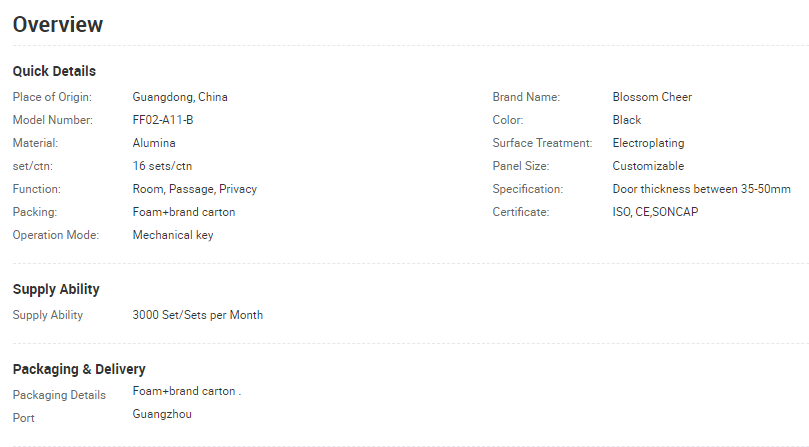Select the Guangdong, China origin value
The width and height of the screenshot is (809, 447).
(x=180, y=97)
